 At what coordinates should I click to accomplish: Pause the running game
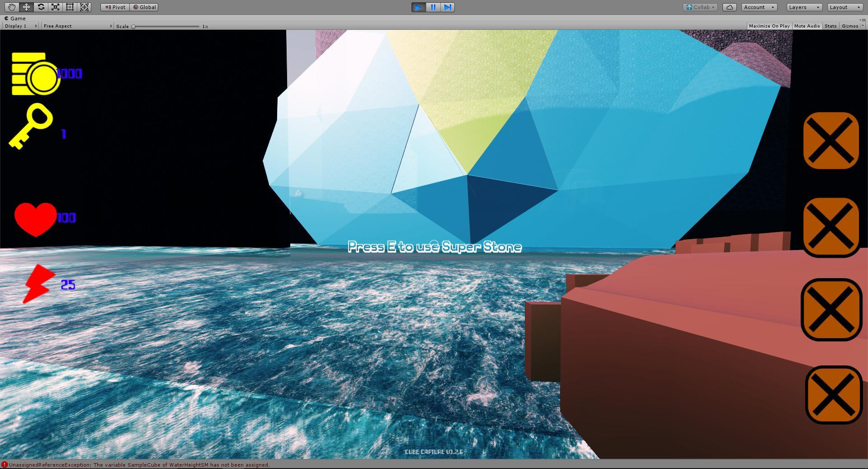tap(433, 7)
